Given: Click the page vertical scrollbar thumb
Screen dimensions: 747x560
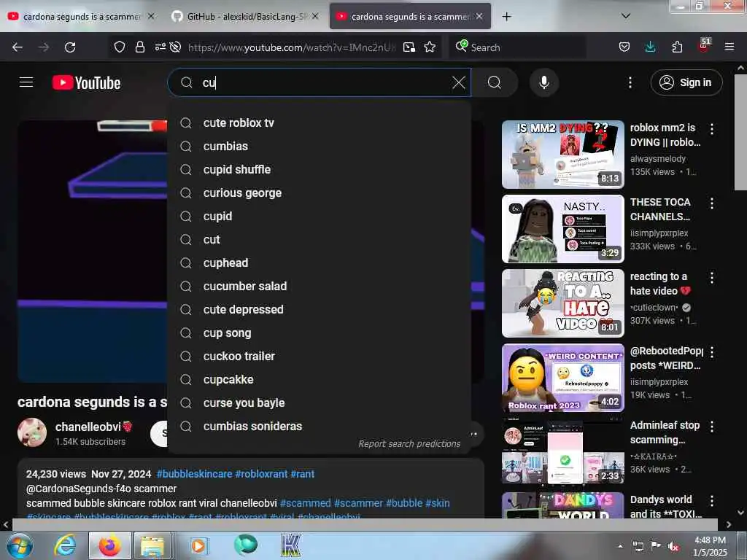Looking at the screenshot, I should point(740,133).
